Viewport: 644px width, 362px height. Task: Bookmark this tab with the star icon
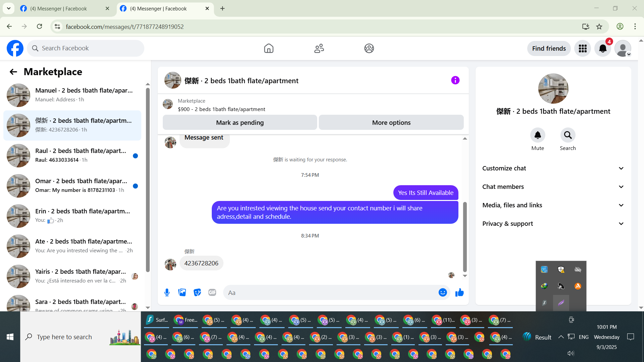[599, 27]
